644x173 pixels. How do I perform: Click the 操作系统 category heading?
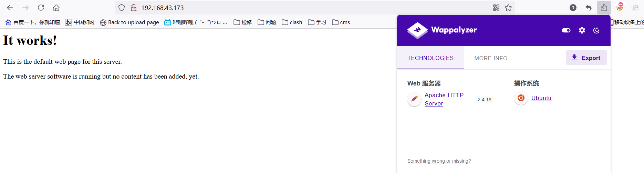click(526, 83)
